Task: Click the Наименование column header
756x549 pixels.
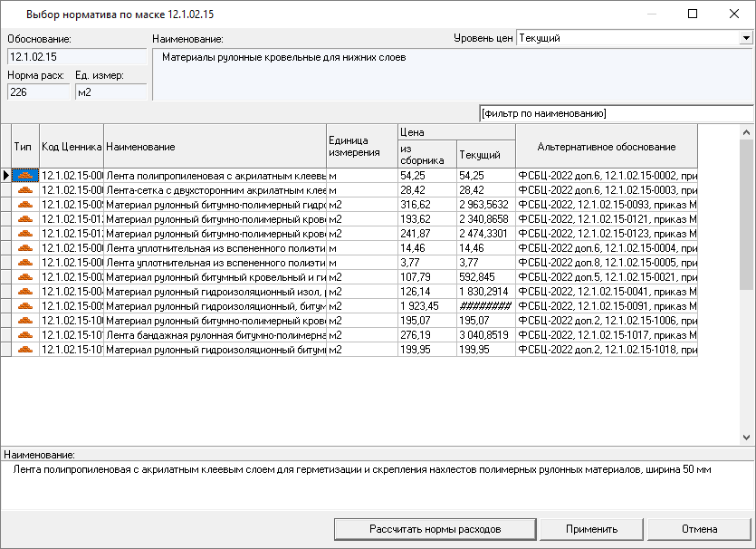Action: tap(215, 147)
